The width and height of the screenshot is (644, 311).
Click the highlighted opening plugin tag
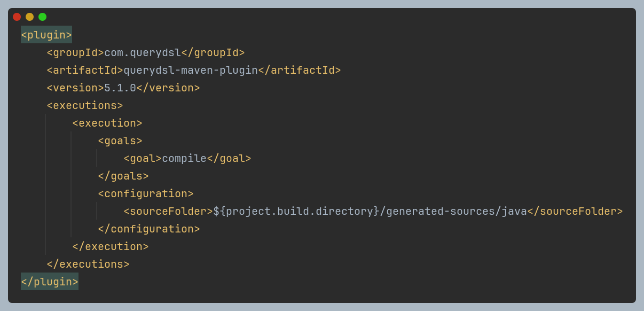(46, 35)
